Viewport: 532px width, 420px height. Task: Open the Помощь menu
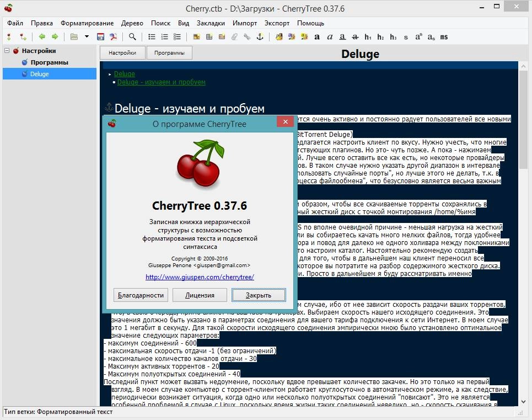(x=310, y=23)
